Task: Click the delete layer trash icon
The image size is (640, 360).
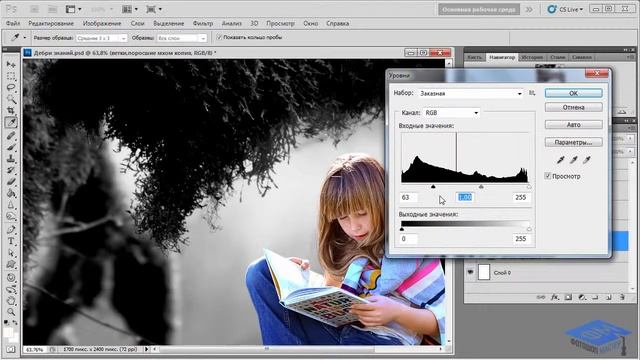Action: pos(622,298)
